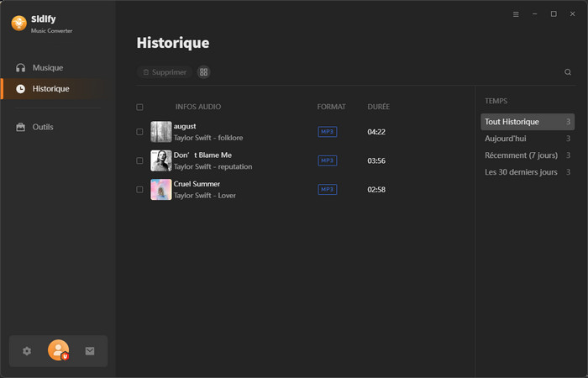
Task: Toggle the select-all header checkbox
Action: (x=139, y=108)
